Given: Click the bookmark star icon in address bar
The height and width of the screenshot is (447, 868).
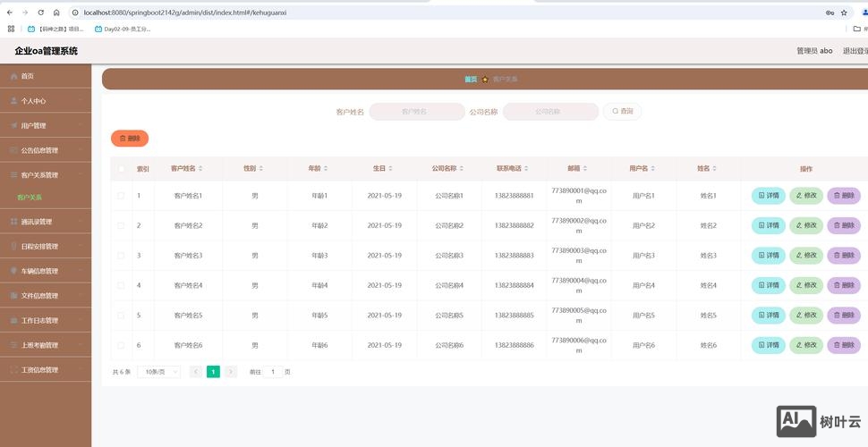Looking at the screenshot, I should coord(846,13).
